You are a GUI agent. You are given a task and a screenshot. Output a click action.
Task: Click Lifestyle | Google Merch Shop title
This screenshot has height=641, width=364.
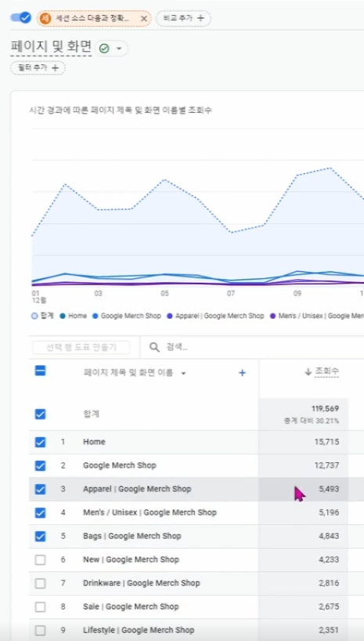tap(139, 630)
